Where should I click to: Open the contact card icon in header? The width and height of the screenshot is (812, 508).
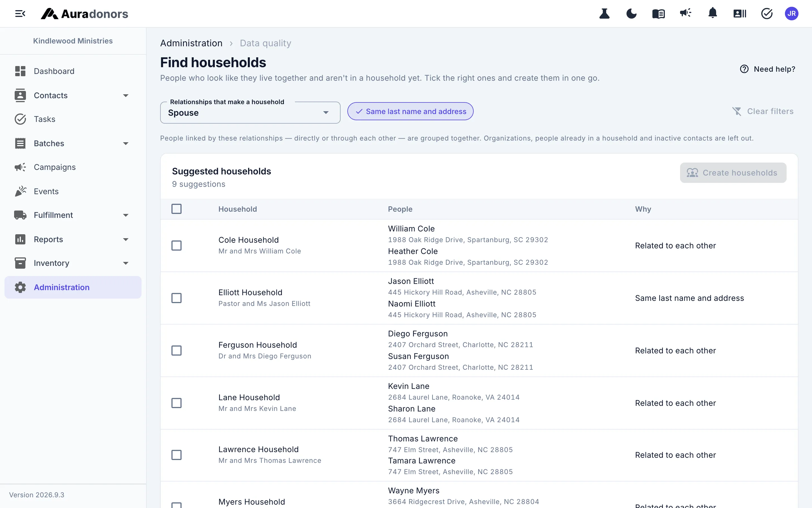(x=740, y=14)
